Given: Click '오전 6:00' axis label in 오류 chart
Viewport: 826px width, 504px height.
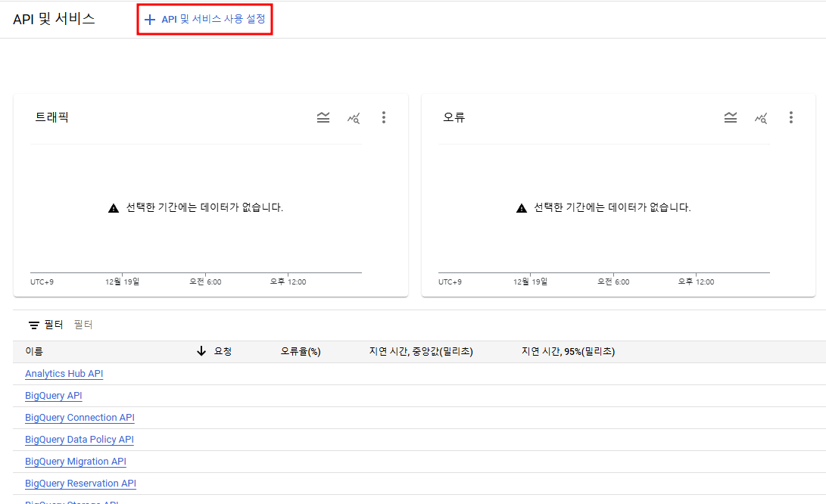Looking at the screenshot, I should [613, 282].
